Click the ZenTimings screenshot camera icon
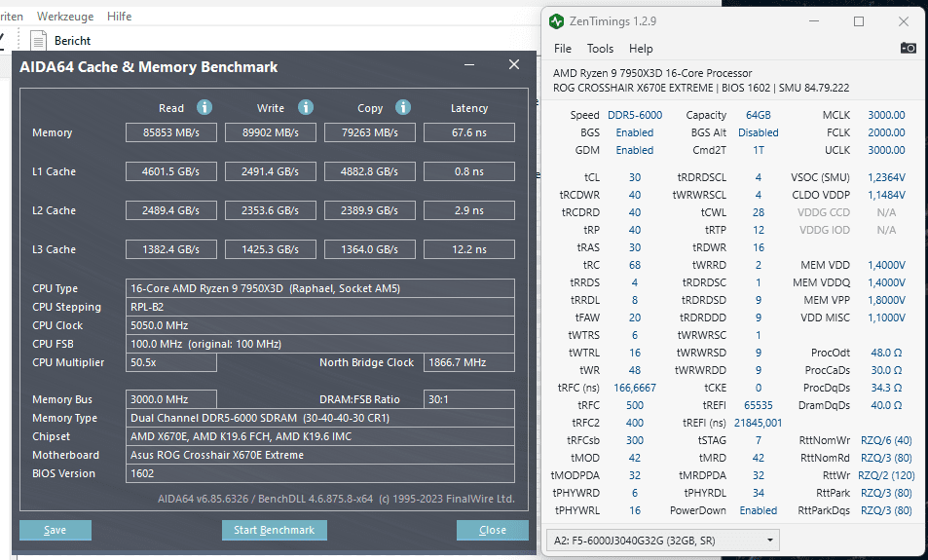 [x=908, y=48]
